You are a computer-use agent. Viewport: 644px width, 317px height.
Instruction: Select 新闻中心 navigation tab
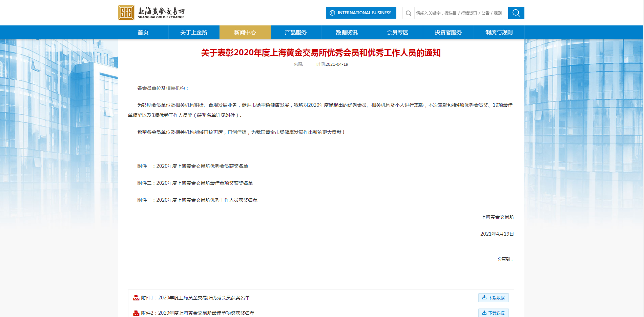click(x=245, y=32)
